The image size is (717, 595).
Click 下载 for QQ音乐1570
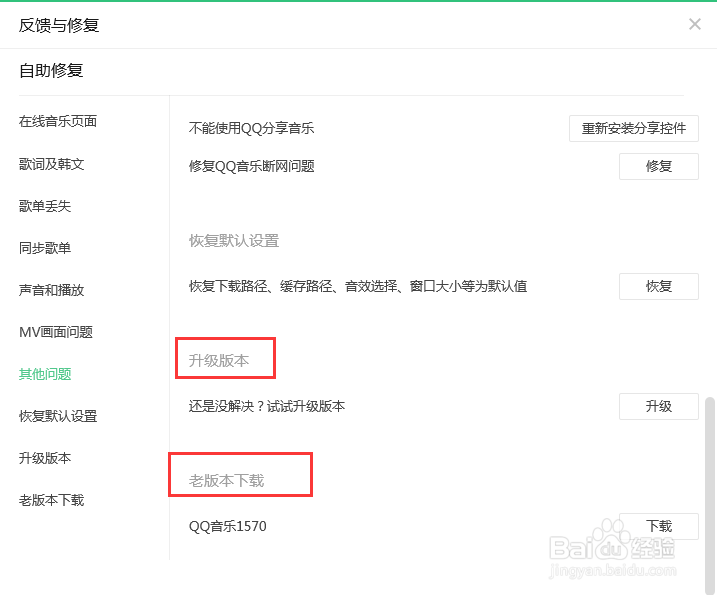tap(658, 526)
